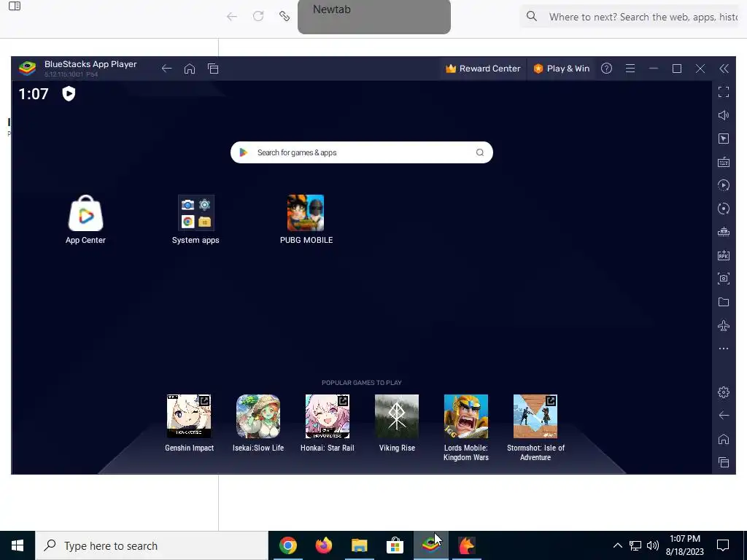
Task: Open the Reward Center
Action: coord(483,69)
